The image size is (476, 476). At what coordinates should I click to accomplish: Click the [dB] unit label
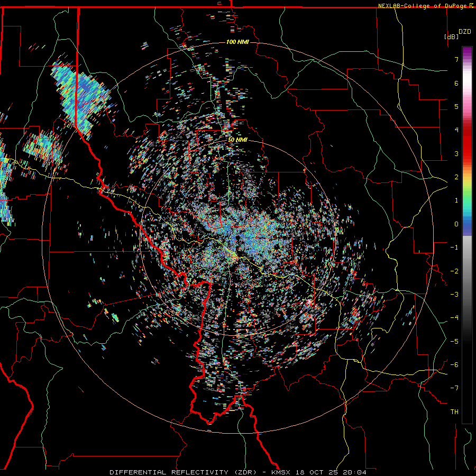pyautogui.click(x=451, y=36)
